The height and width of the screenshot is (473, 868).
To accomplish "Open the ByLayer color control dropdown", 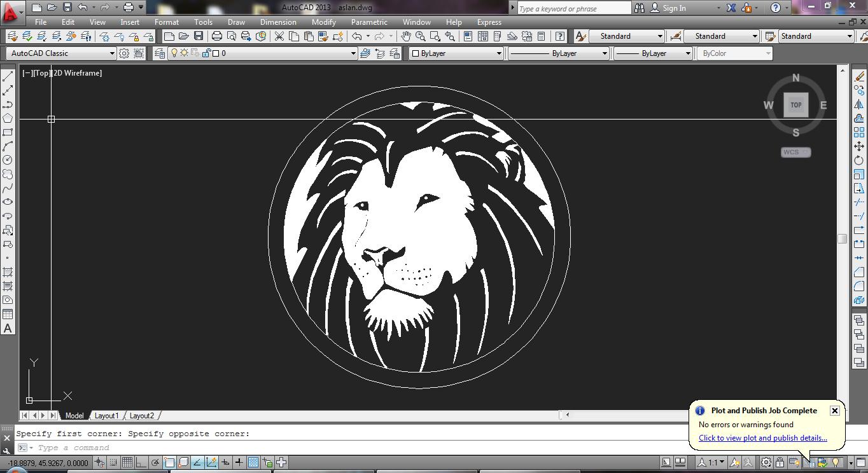I will (x=499, y=53).
